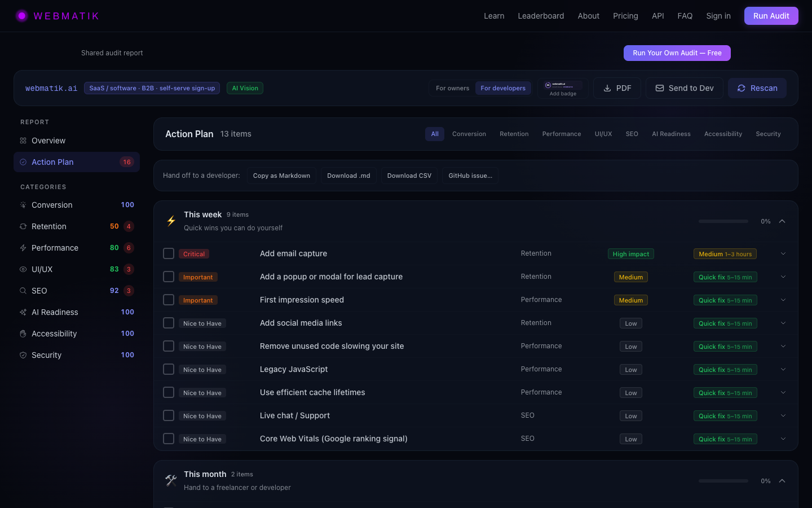Viewport: 812px width, 508px height.
Task: Check the Add social media links box
Action: coord(169,323)
